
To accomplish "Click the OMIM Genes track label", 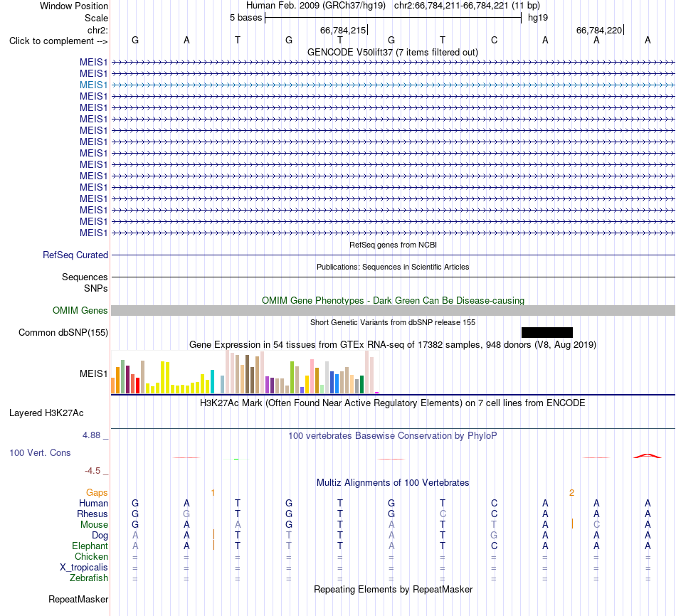I will pos(80,310).
